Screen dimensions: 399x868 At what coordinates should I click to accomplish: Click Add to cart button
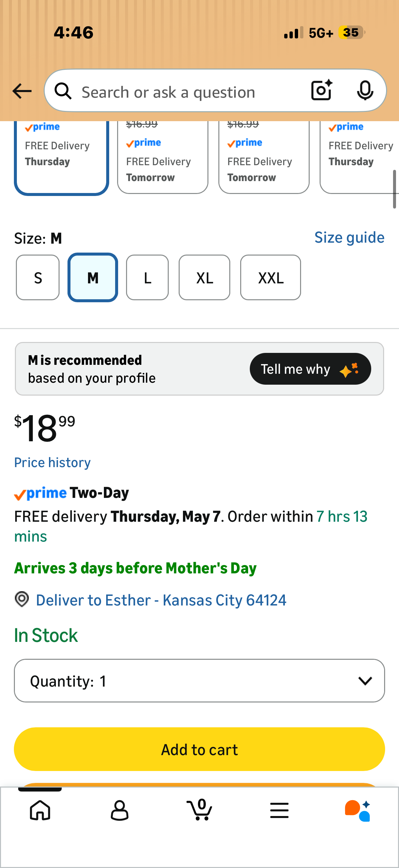(199, 749)
